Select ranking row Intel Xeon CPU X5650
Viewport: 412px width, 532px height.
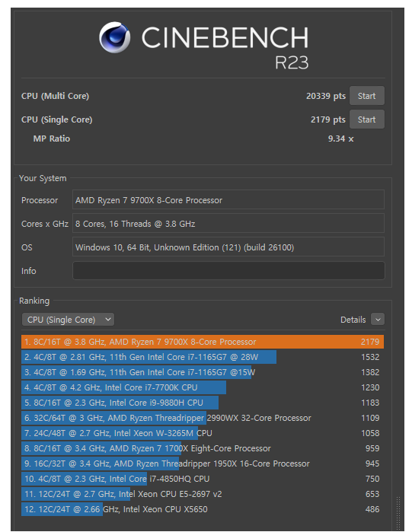pos(203,509)
